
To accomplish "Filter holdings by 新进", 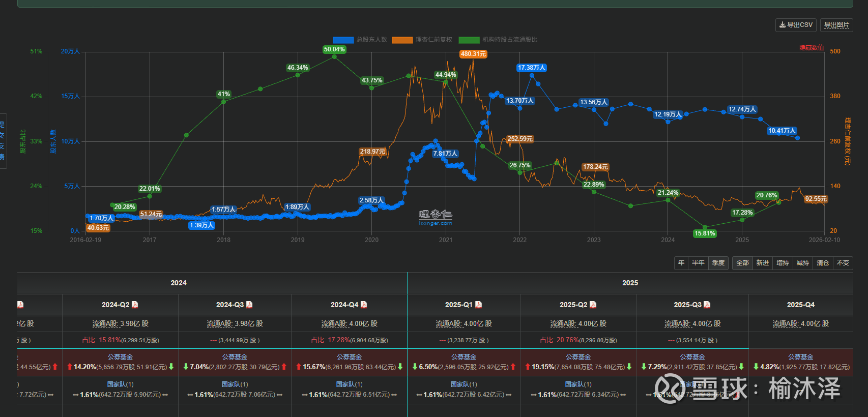I will (x=763, y=263).
